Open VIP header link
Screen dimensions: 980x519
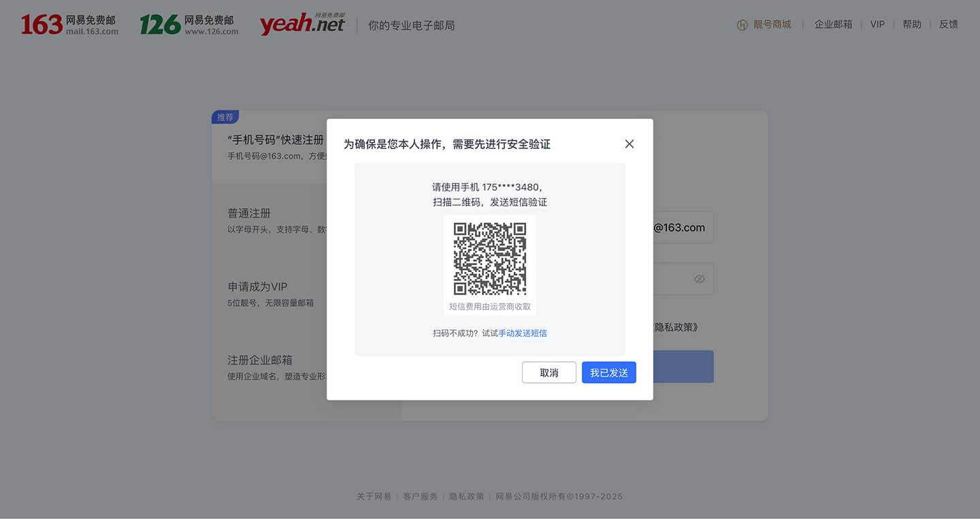877,24
